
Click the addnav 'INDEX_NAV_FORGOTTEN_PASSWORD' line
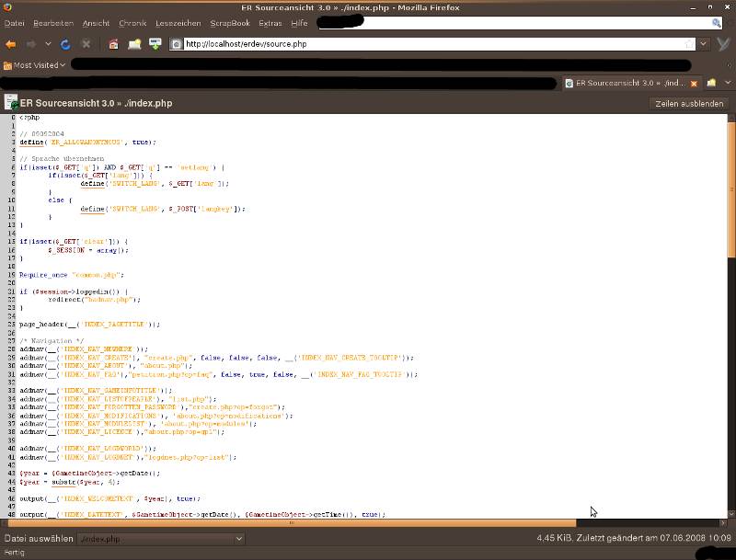tap(152, 407)
